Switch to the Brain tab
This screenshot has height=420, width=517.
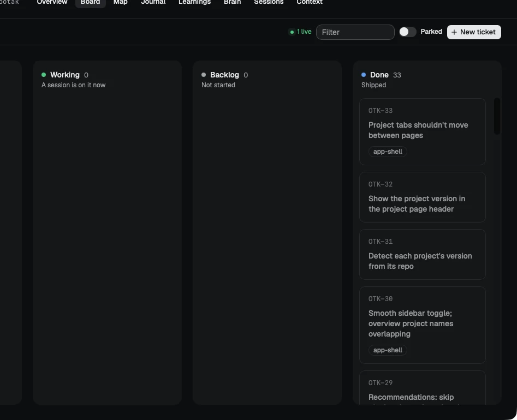233,2
